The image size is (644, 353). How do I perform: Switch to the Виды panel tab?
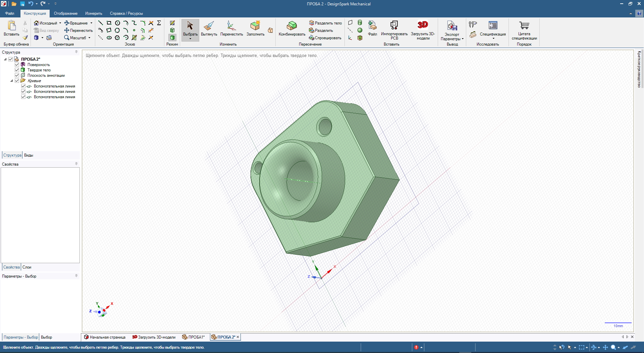coord(29,155)
